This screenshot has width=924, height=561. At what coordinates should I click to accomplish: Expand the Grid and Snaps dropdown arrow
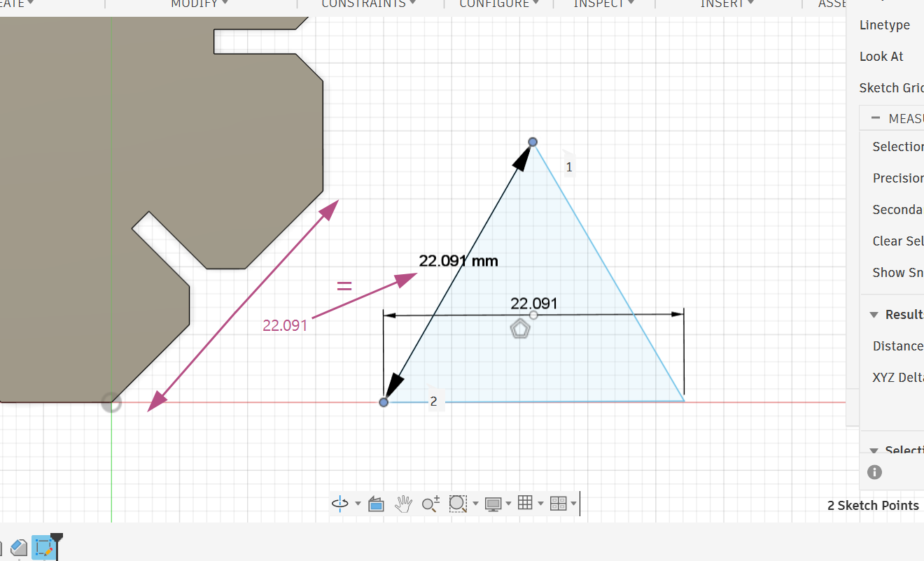point(540,504)
